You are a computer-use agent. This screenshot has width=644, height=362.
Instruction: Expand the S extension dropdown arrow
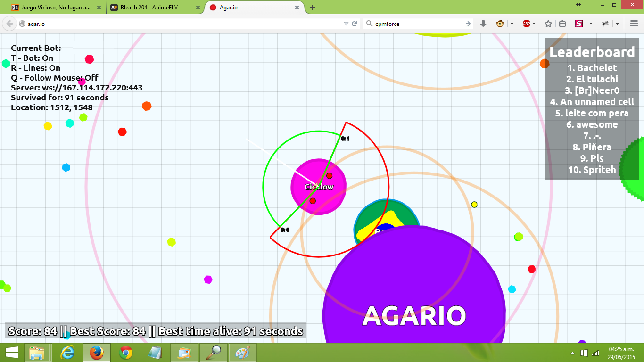pyautogui.click(x=591, y=24)
